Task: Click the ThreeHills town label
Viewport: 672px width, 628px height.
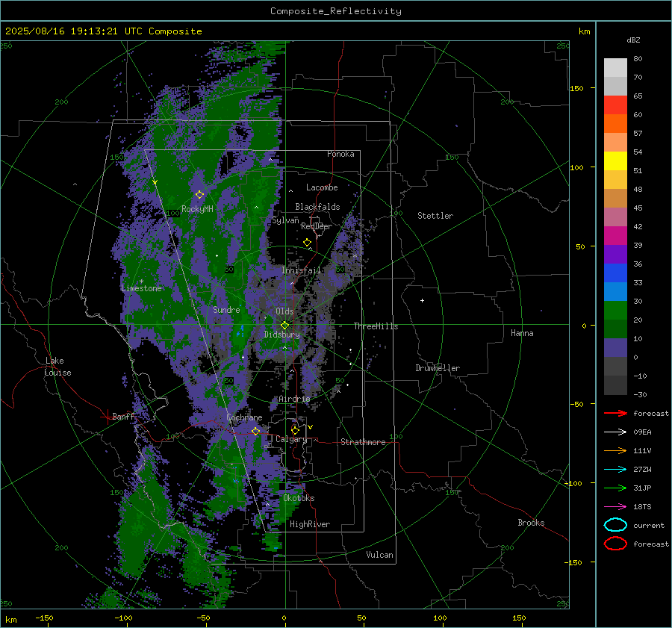Action: (x=376, y=326)
